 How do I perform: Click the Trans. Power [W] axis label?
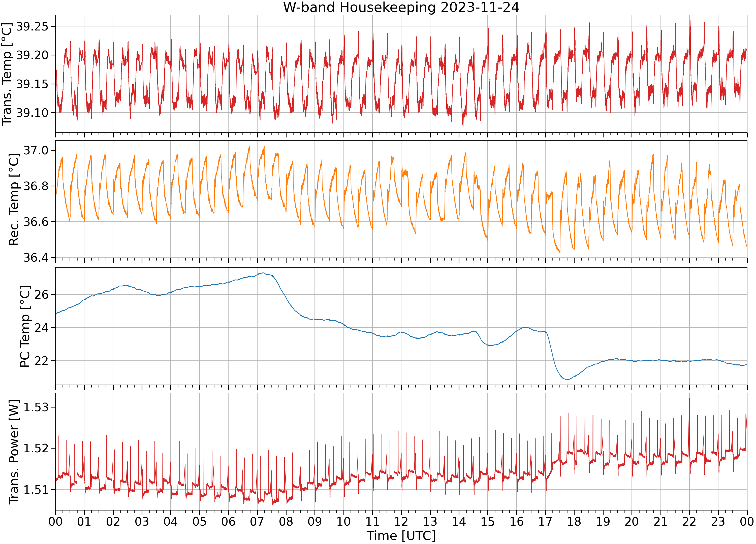(14, 452)
